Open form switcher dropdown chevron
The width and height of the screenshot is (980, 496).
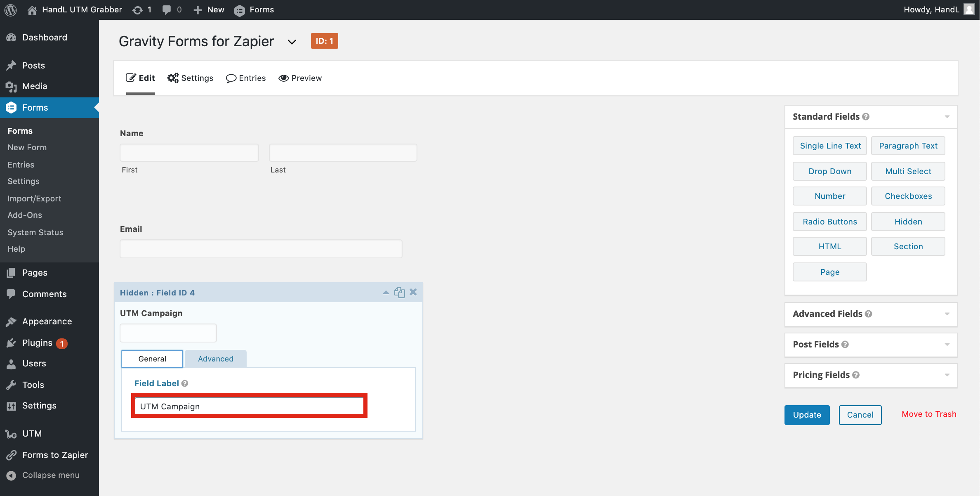(x=292, y=42)
